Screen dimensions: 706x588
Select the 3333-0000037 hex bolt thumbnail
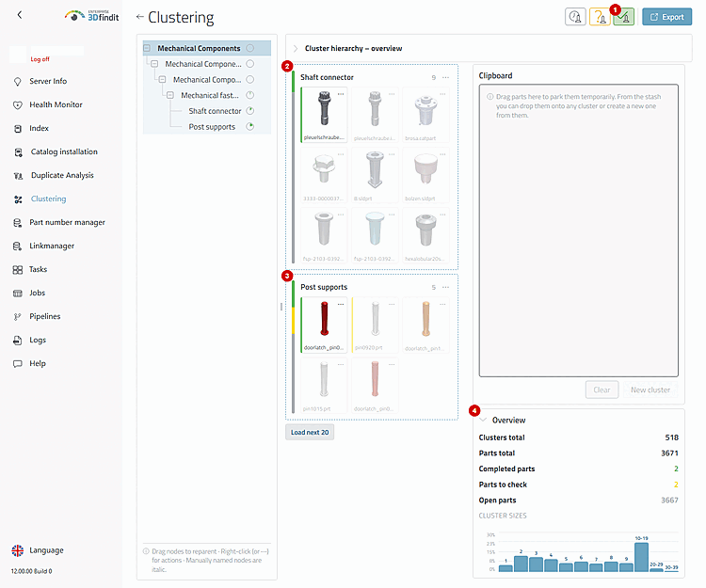click(324, 169)
